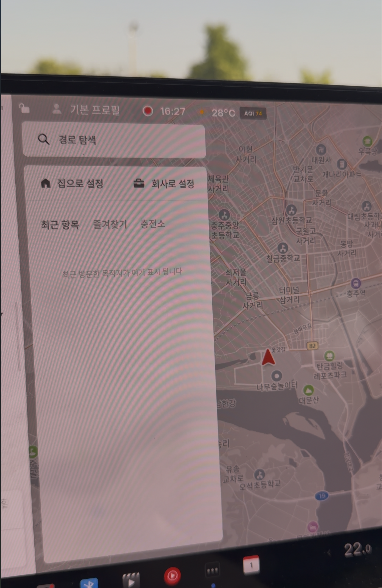Select the 우륵당 green landmark icon
The image size is (382, 588).
(367, 141)
